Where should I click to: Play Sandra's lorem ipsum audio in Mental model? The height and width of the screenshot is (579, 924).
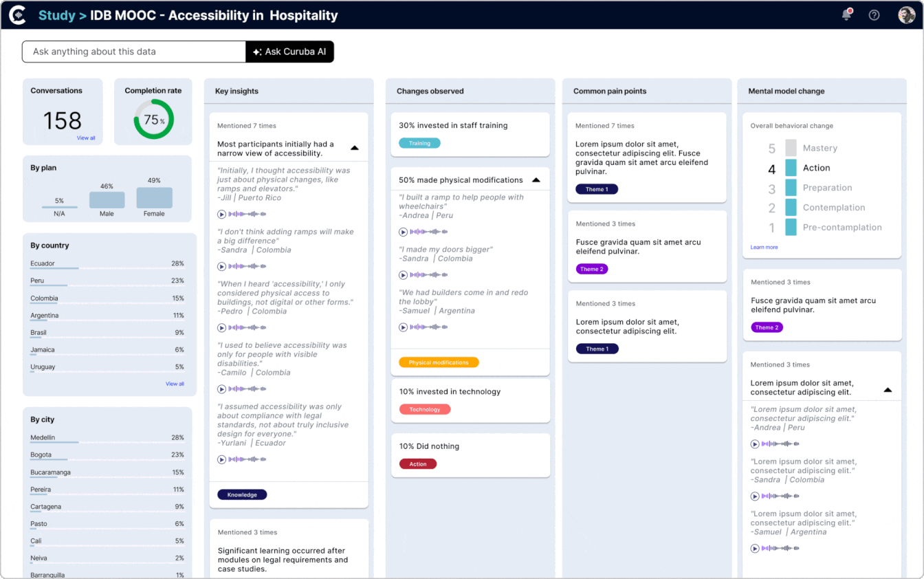coord(755,496)
